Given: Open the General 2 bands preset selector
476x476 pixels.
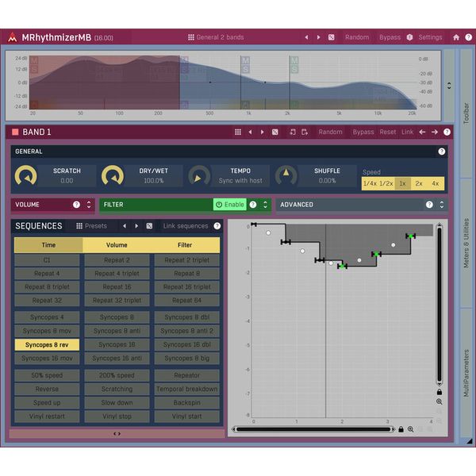Looking at the screenshot, I should tap(216, 37).
